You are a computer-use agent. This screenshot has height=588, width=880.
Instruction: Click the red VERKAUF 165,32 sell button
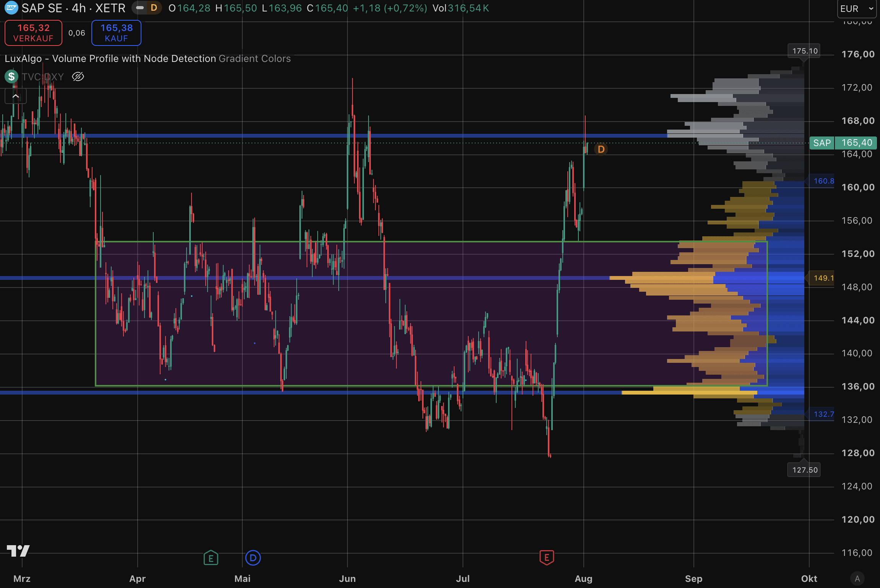(33, 33)
